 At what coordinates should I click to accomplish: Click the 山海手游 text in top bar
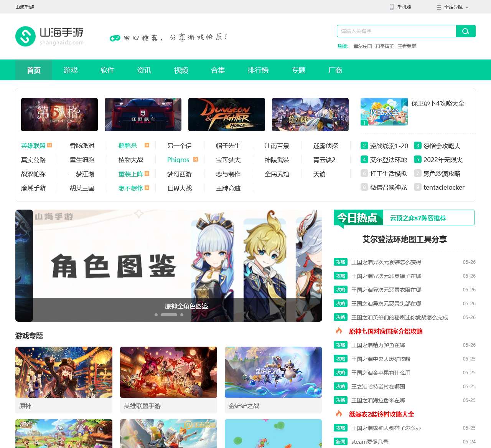click(25, 7)
